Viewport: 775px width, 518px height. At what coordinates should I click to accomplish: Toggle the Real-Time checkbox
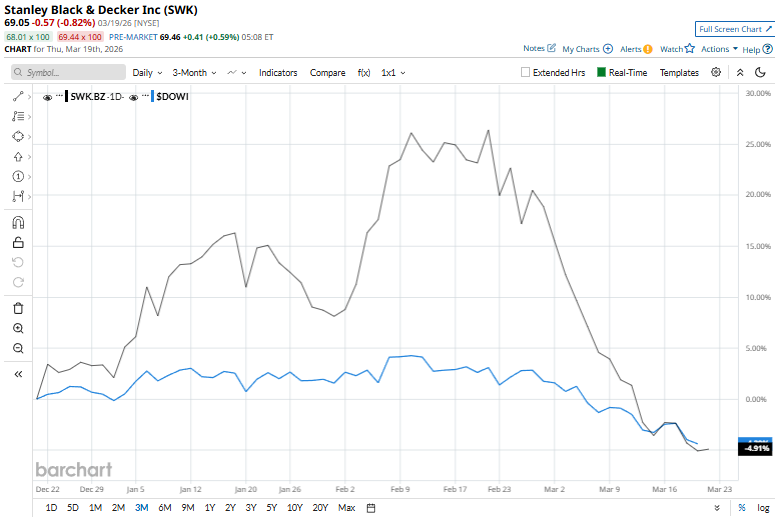[602, 73]
